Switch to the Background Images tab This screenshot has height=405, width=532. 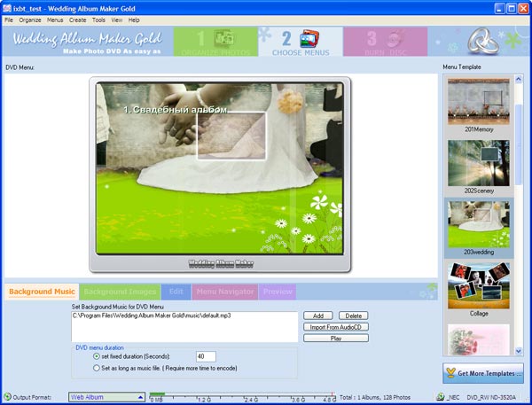coord(121,292)
